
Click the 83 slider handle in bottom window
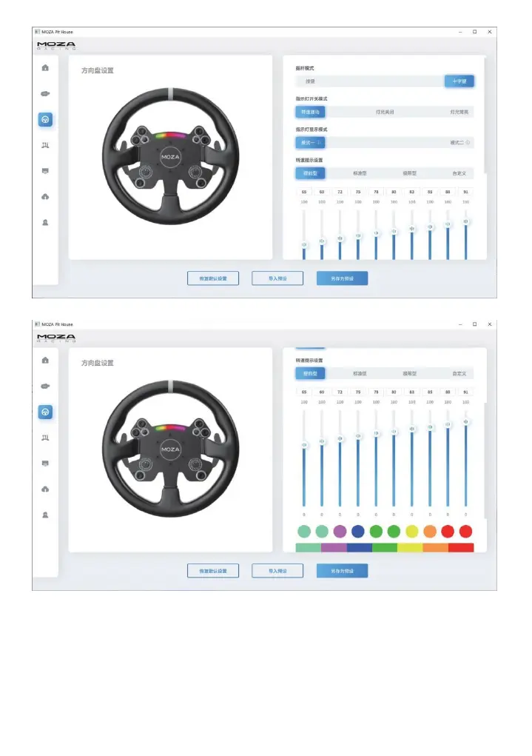412,429
